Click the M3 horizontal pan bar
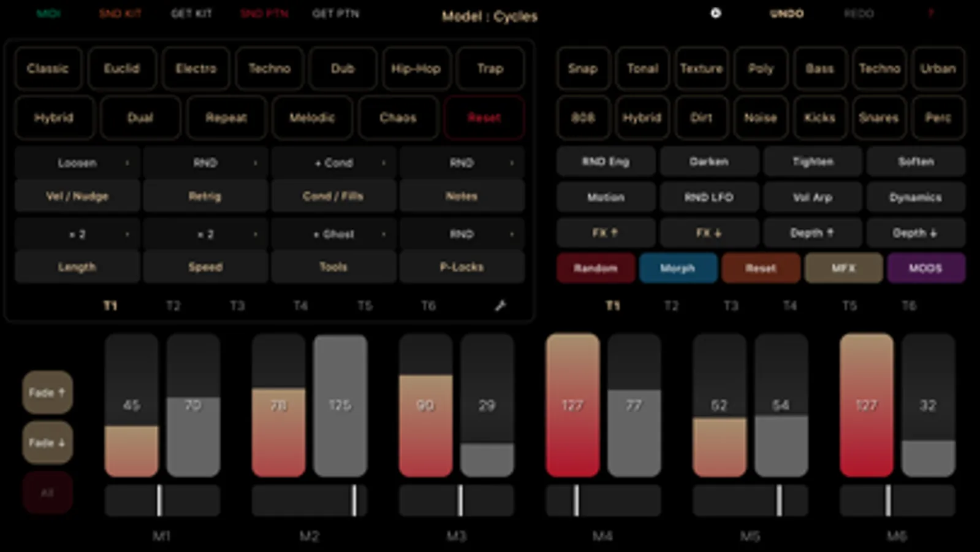980x552 pixels. (456, 500)
